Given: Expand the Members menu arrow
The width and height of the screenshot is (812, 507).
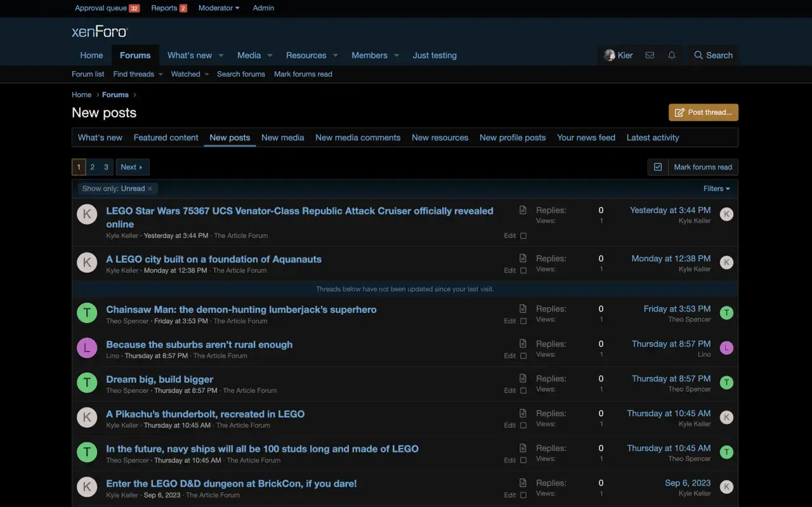Looking at the screenshot, I should (396, 55).
